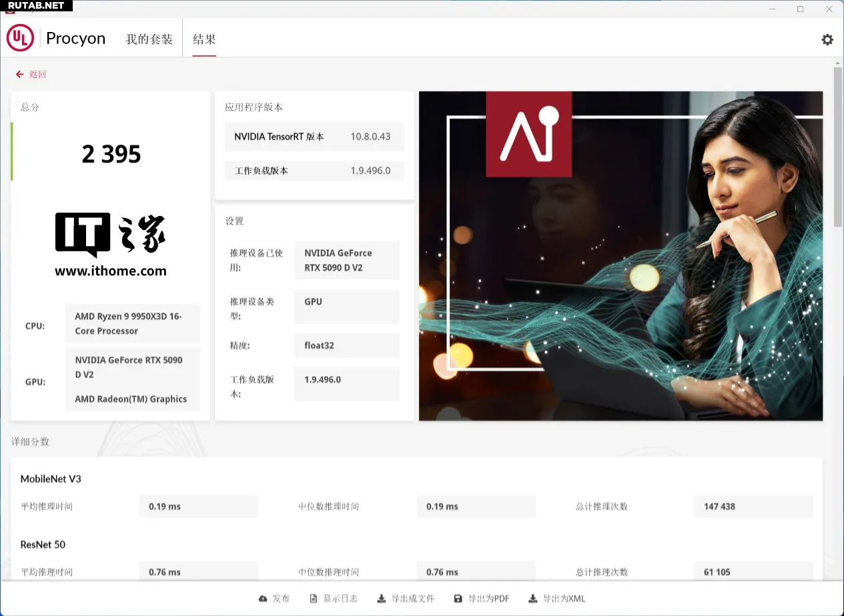Click the 显示日志 button label
This screenshot has height=616, width=844.
pos(340,599)
